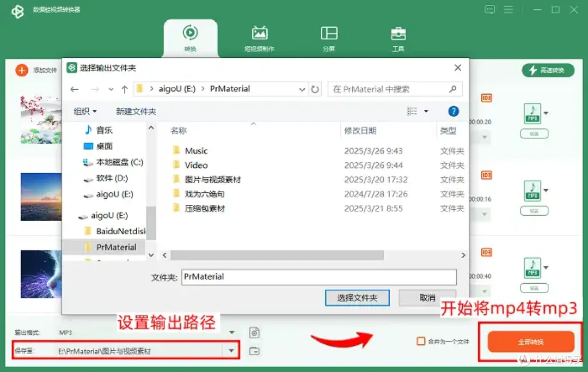Select 桌面 in navigation pane
This screenshot has width=588, height=372.
[105, 146]
